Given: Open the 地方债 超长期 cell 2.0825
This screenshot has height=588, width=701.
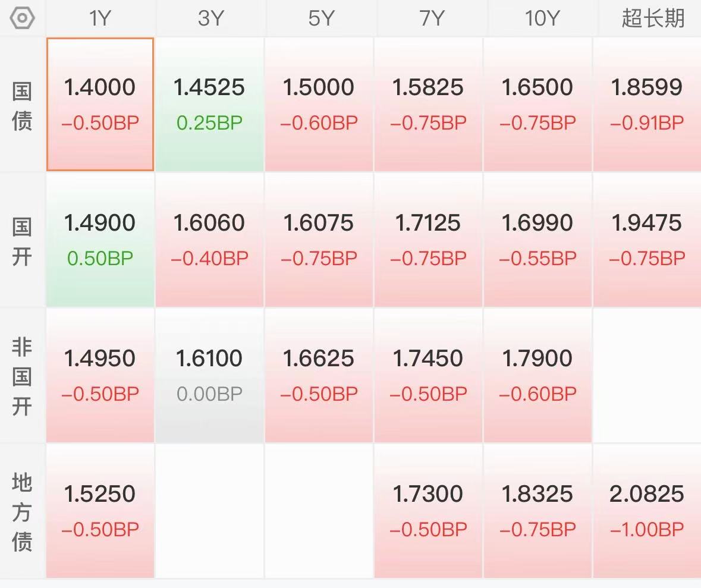Looking at the screenshot, I should click(647, 511).
